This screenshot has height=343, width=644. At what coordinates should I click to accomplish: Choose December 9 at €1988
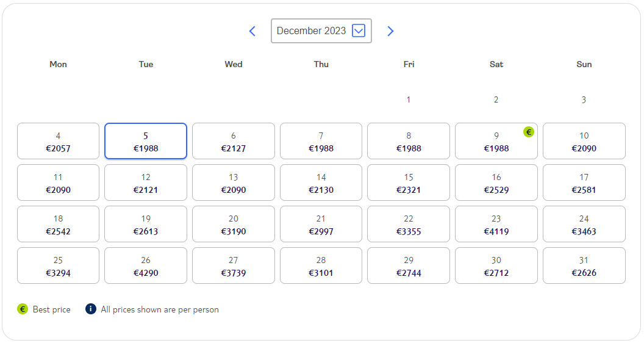tap(496, 141)
